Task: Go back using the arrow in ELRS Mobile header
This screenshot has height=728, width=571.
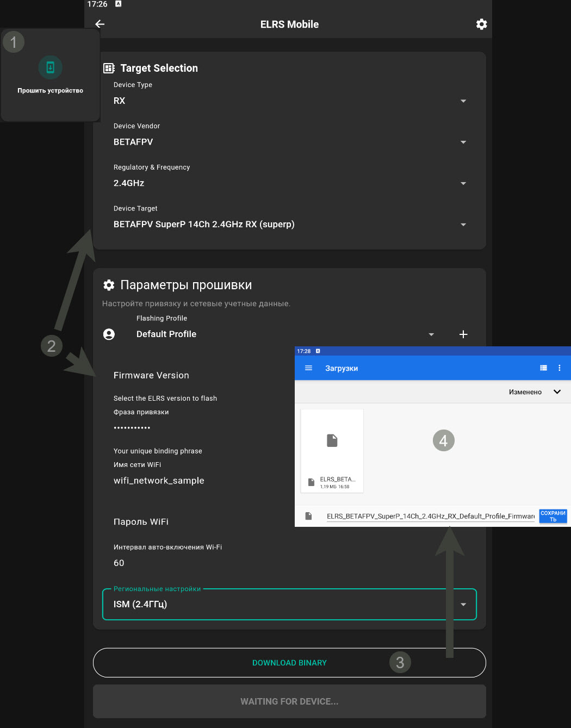Action: [x=100, y=24]
